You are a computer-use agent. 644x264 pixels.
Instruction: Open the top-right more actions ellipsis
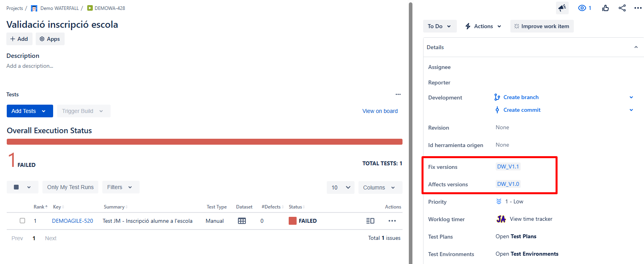point(638,8)
